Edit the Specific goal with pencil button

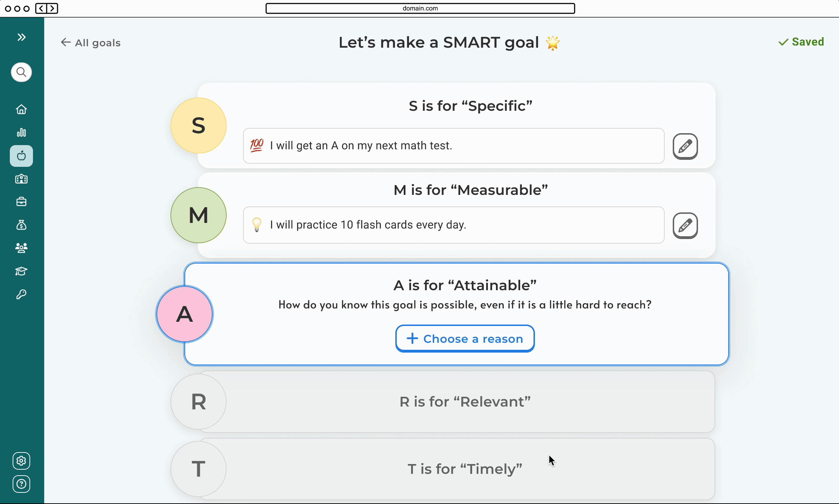685,146
